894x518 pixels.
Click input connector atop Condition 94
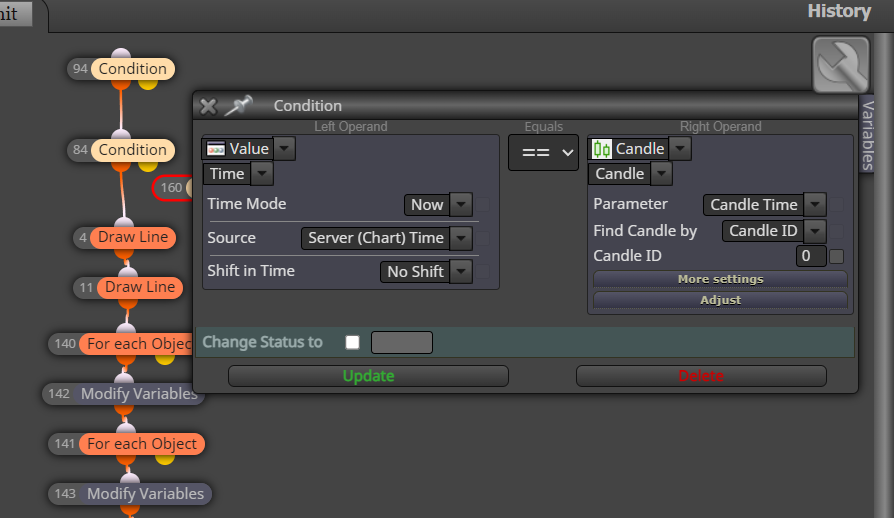point(120,54)
